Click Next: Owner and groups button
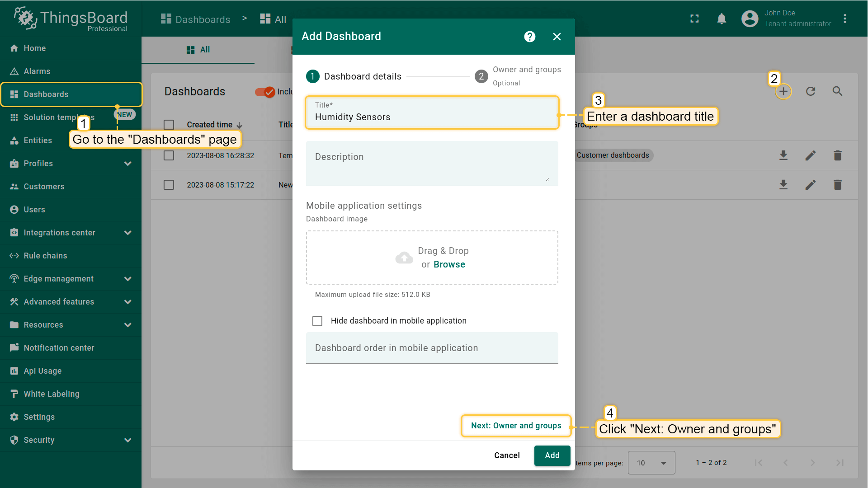Viewport: 868px width, 488px height. pos(516,426)
